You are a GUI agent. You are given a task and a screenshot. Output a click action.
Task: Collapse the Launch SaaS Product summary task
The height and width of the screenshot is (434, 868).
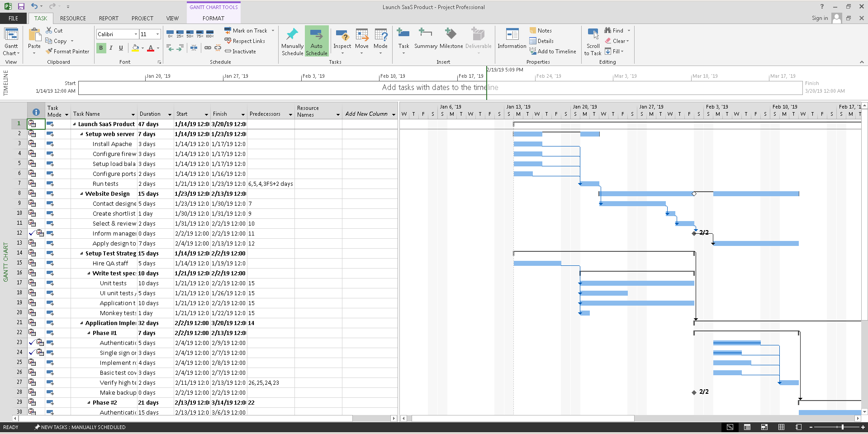coord(74,124)
